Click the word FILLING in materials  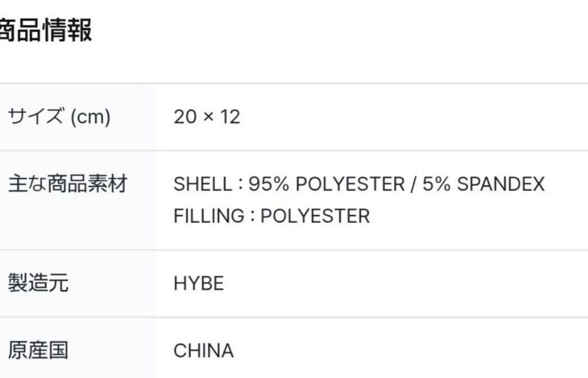click(x=208, y=216)
